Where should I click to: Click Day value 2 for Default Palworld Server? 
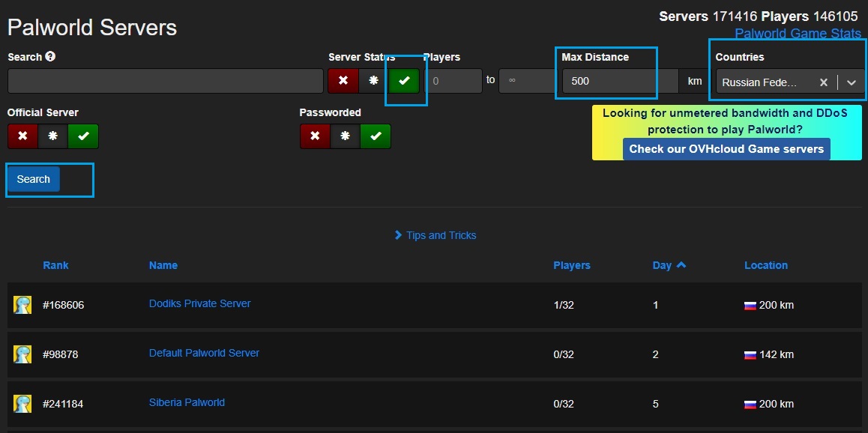click(655, 354)
